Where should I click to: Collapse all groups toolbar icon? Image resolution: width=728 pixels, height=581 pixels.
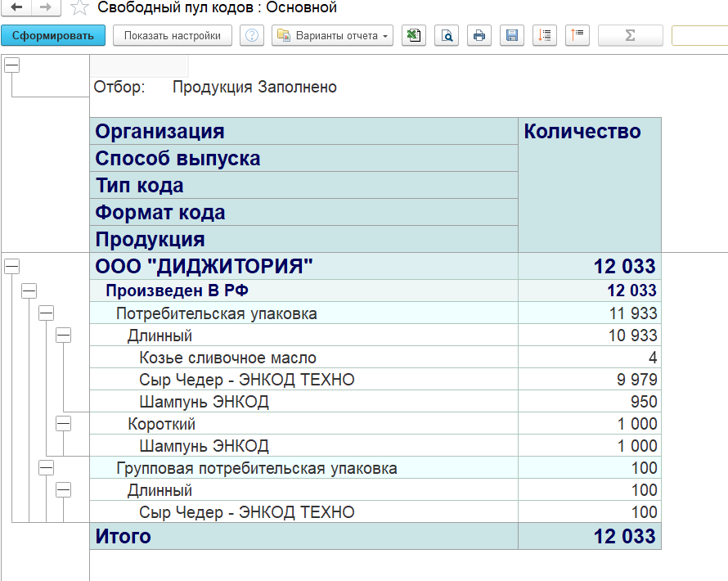[577, 35]
